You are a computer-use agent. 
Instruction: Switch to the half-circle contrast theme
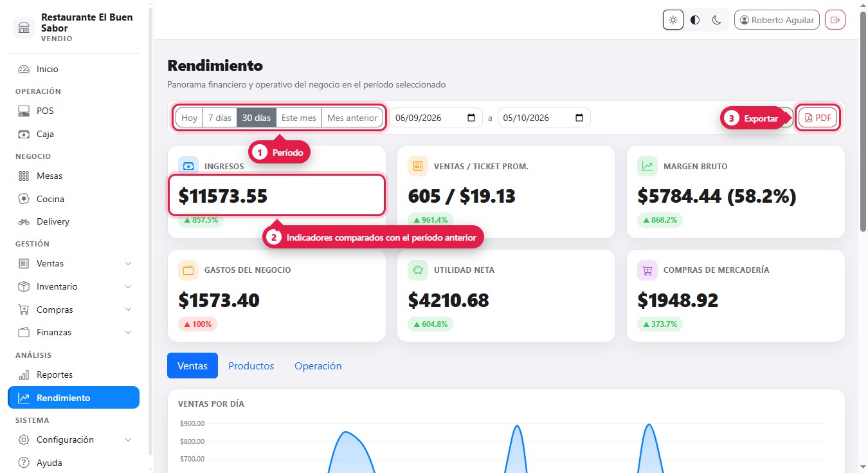(x=695, y=20)
